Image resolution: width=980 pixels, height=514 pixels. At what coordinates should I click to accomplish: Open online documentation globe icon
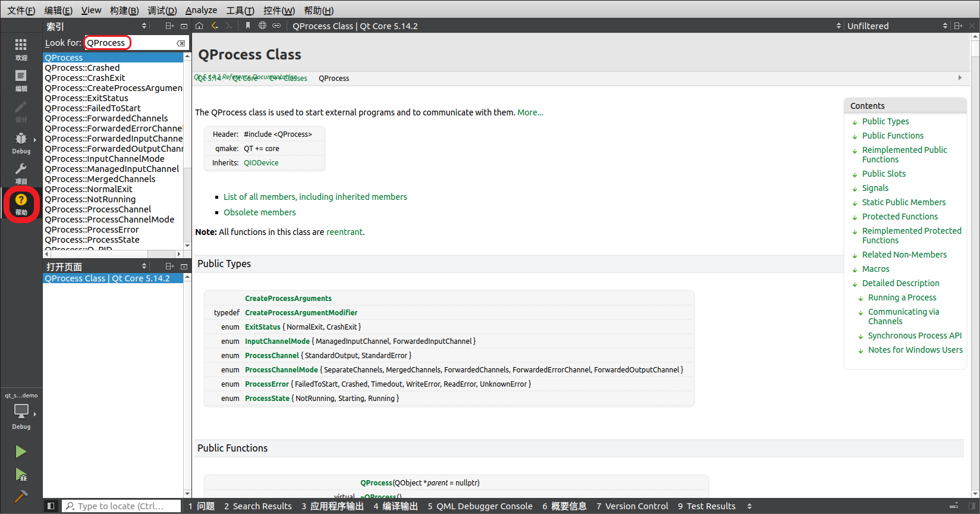coord(262,26)
